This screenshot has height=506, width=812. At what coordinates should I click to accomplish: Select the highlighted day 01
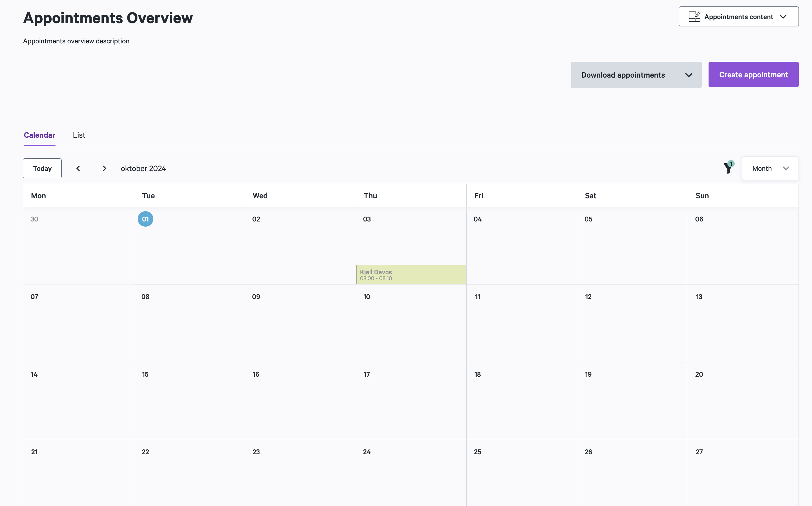point(145,219)
